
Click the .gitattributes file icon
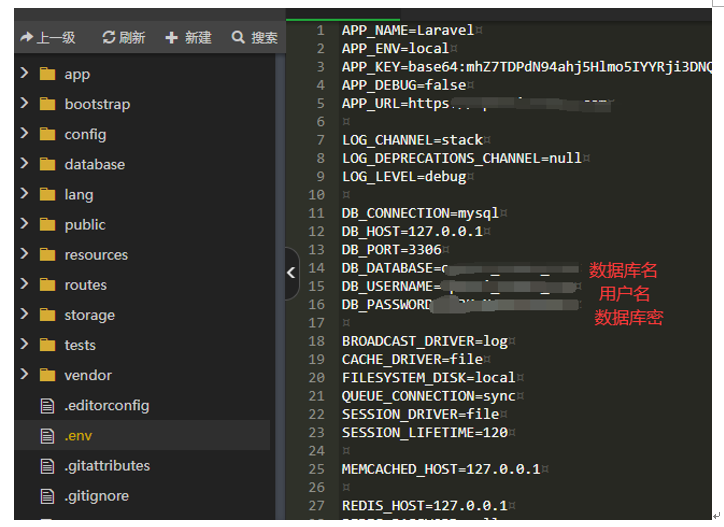(46, 465)
